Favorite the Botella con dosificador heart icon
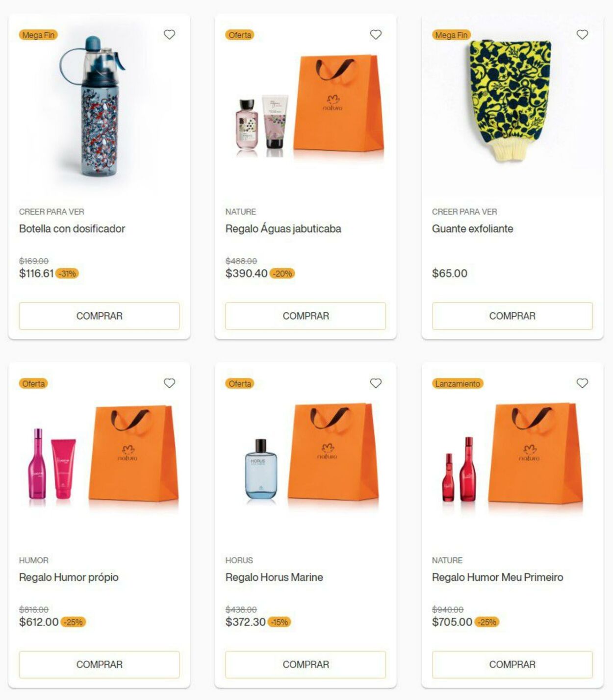 tap(169, 35)
